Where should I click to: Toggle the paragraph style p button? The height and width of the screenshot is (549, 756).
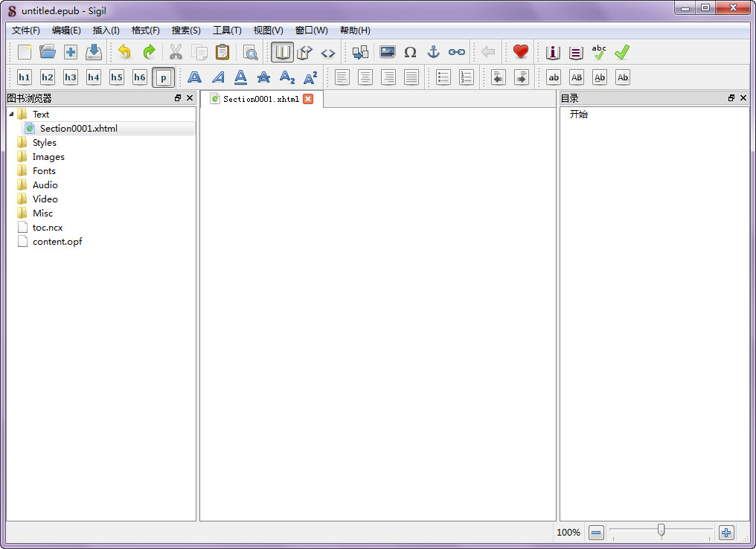click(163, 77)
